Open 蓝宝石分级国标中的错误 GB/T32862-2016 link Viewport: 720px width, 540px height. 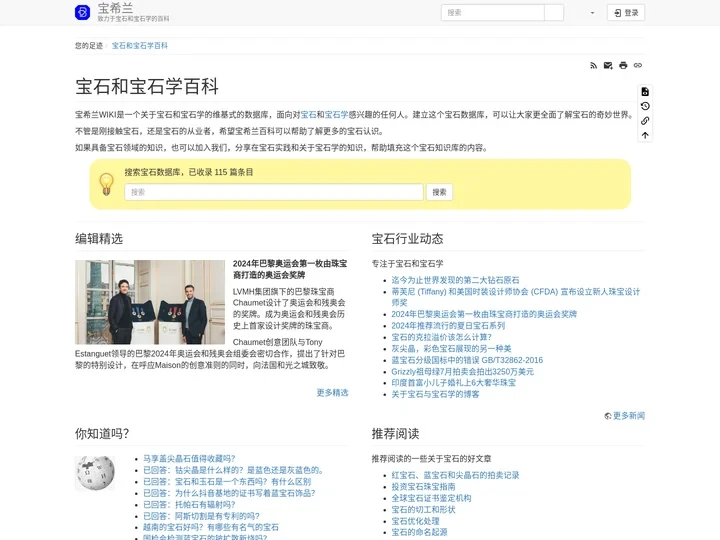point(467,360)
